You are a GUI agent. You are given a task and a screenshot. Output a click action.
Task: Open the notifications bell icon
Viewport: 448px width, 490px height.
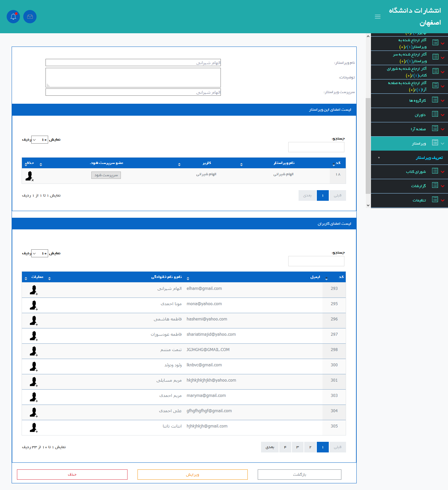[13, 17]
